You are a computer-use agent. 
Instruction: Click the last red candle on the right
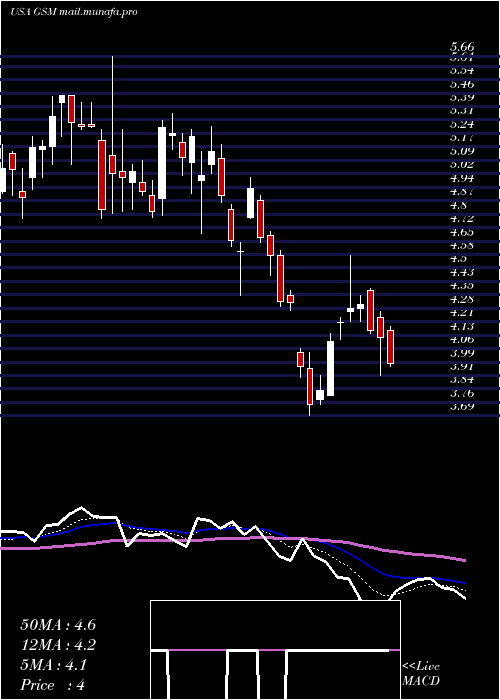(x=391, y=347)
